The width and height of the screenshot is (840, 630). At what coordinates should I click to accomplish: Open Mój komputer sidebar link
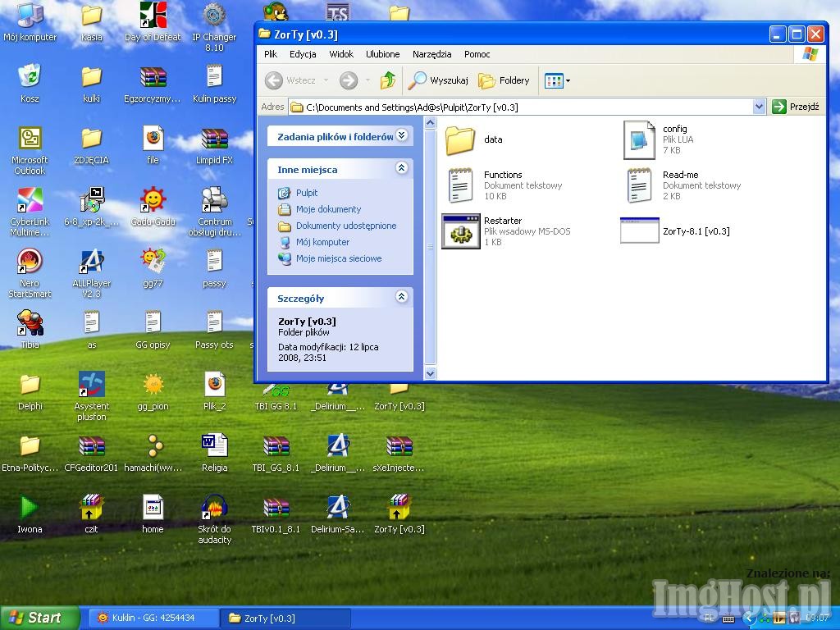point(322,242)
